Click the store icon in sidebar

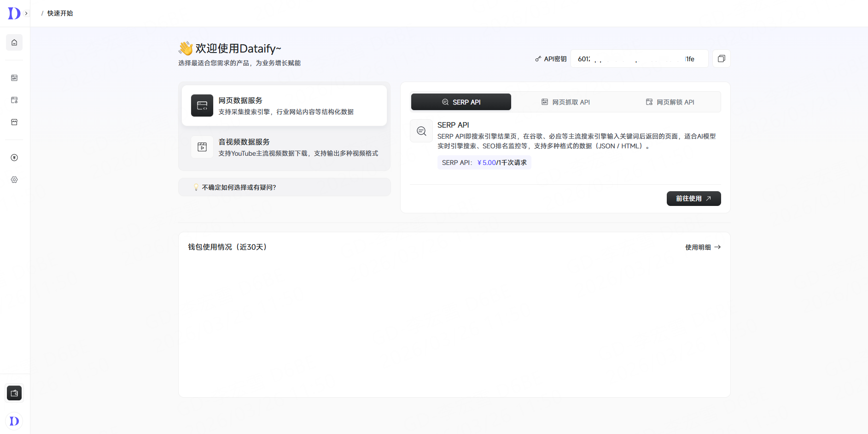[x=14, y=122]
